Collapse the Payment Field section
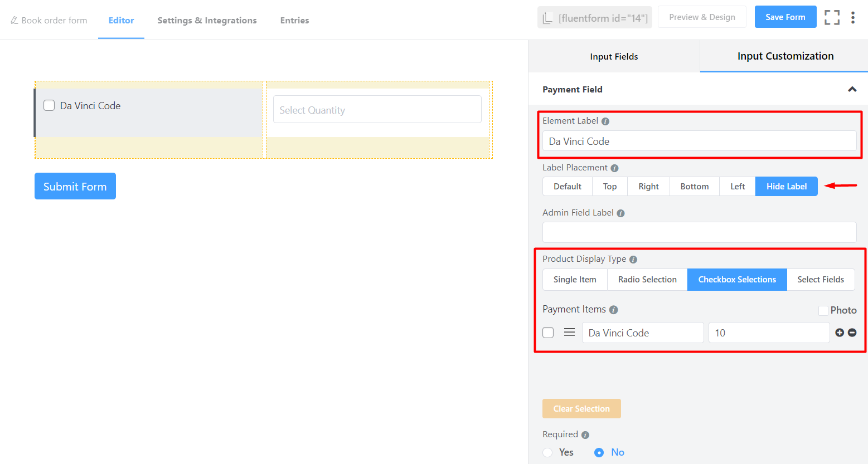868x464 pixels. 852,89
